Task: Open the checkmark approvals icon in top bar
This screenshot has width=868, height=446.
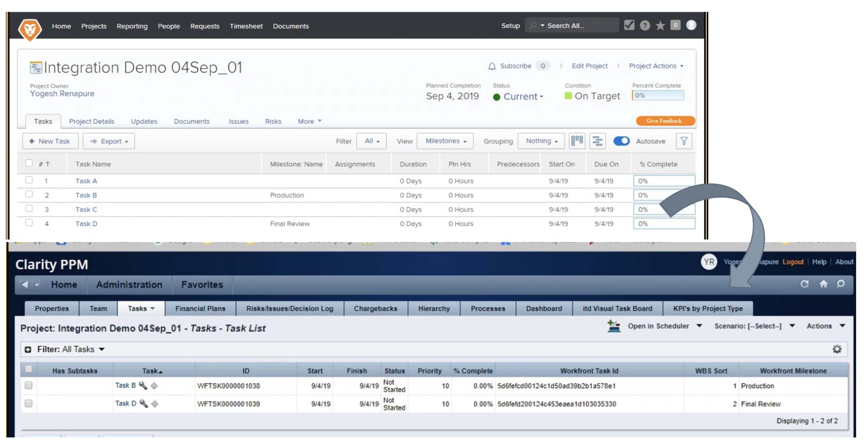Action: (x=629, y=25)
